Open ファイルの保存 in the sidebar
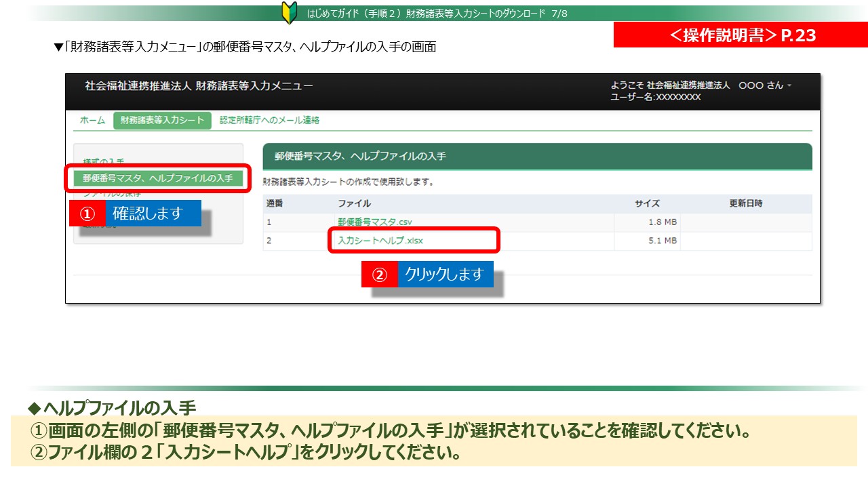Image resolution: width=868 pixels, height=488 pixels. click(x=112, y=194)
